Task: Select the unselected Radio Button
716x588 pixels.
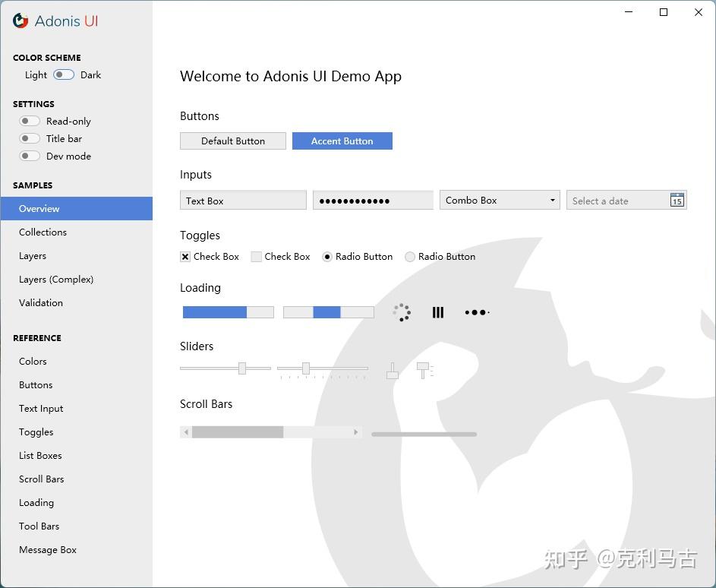Action: (x=410, y=257)
